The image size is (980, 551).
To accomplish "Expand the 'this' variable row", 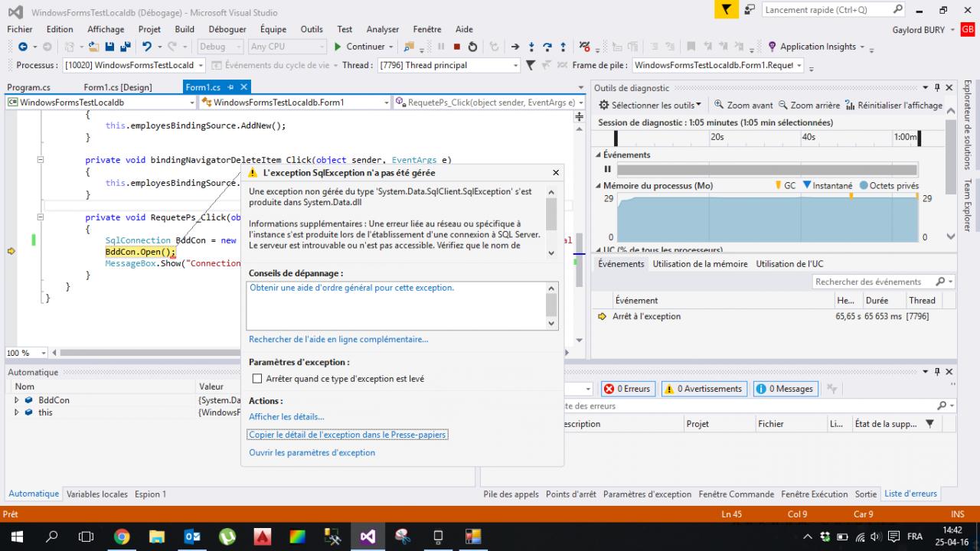I will pos(17,412).
